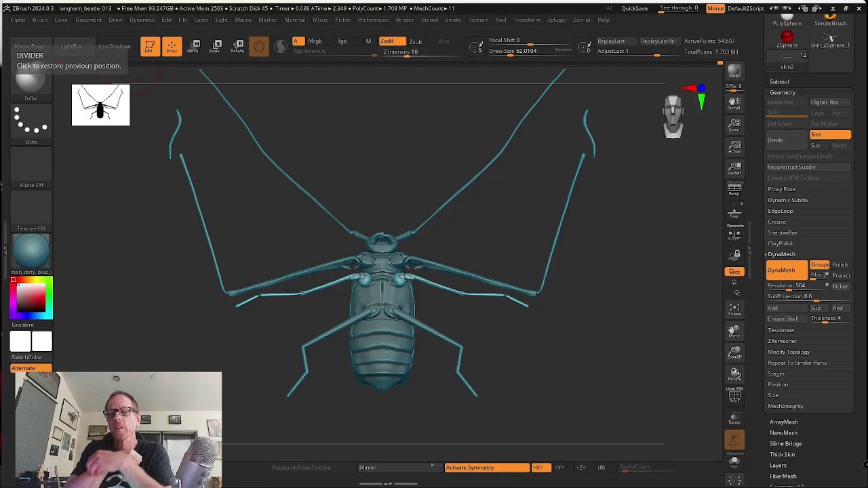Click the Rotate view navigation icon
This screenshot has height=488, width=868.
pyautogui.click(x=734, y=374)
